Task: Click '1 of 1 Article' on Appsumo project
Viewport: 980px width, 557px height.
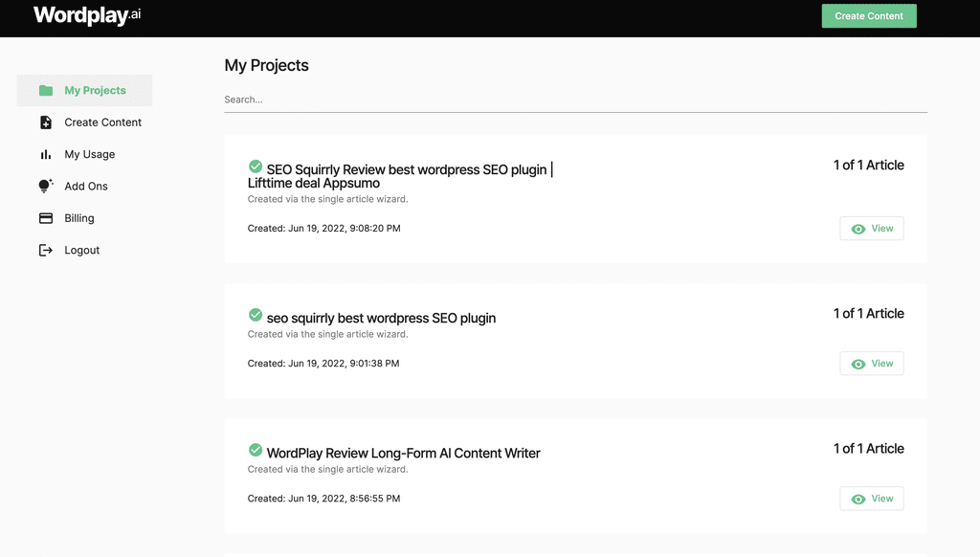Action: click(x=869, y=165)
